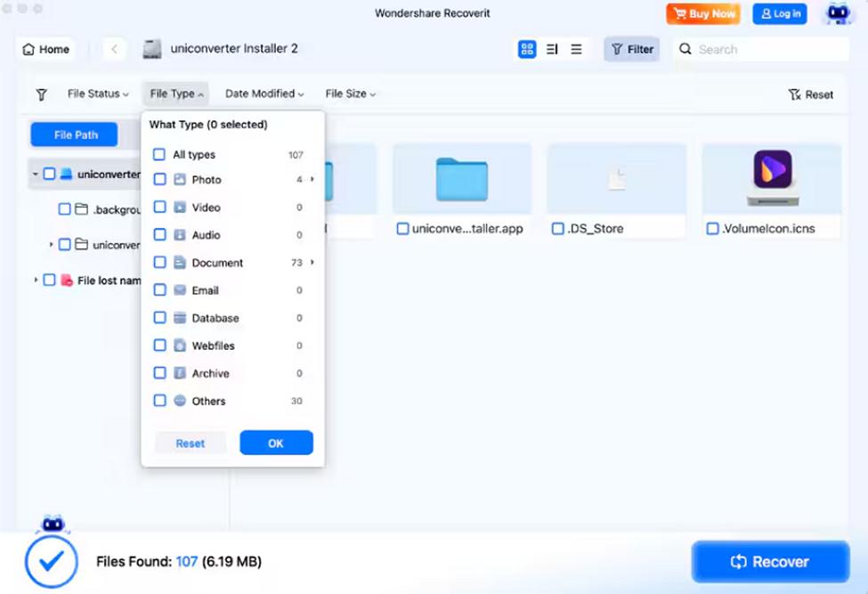Toggle the Filter button
This screenshot has width=868, height=594.
coord(631,49)
